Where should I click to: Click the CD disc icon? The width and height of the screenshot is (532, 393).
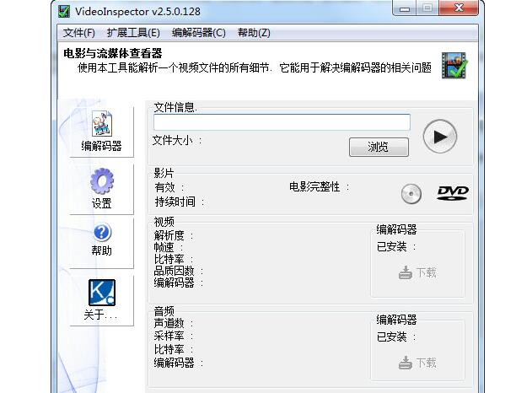click(x=411, y=194)
